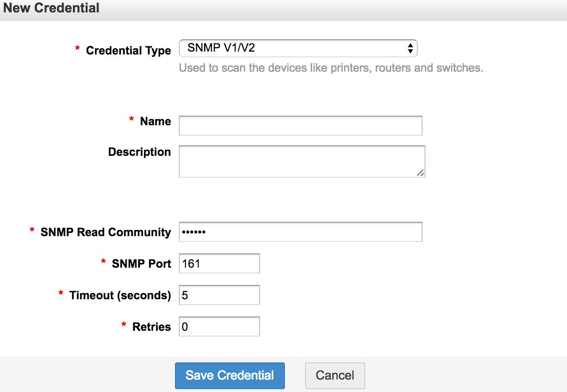This screenshot has height=392, width=567.
Task: Click the gray helper text about printers and routers
Action: (x=331, y=68)
